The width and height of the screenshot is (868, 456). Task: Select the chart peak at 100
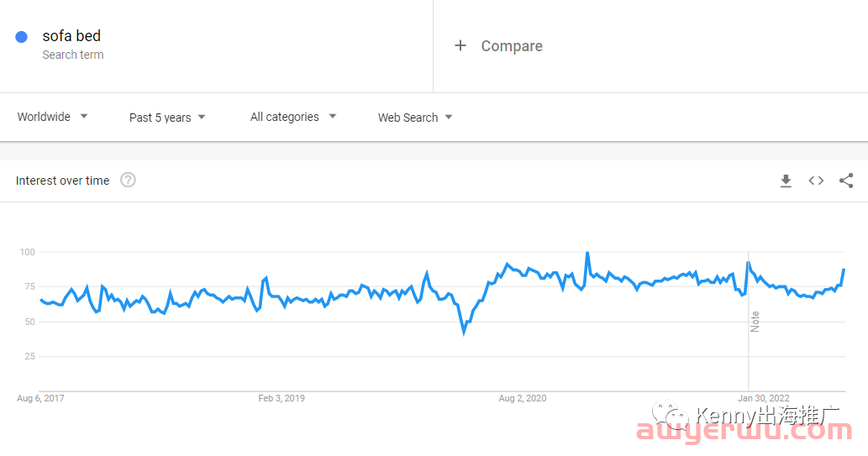click(587, 254)
